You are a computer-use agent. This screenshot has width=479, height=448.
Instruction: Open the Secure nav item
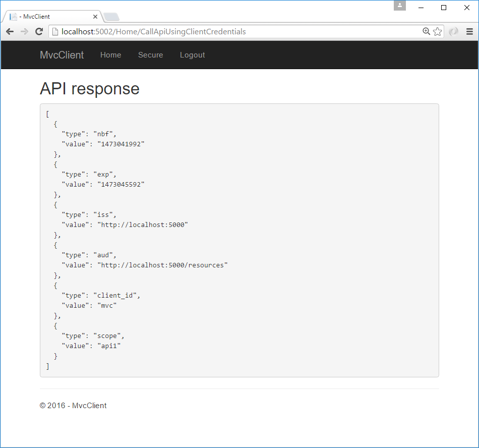(150, 55)
